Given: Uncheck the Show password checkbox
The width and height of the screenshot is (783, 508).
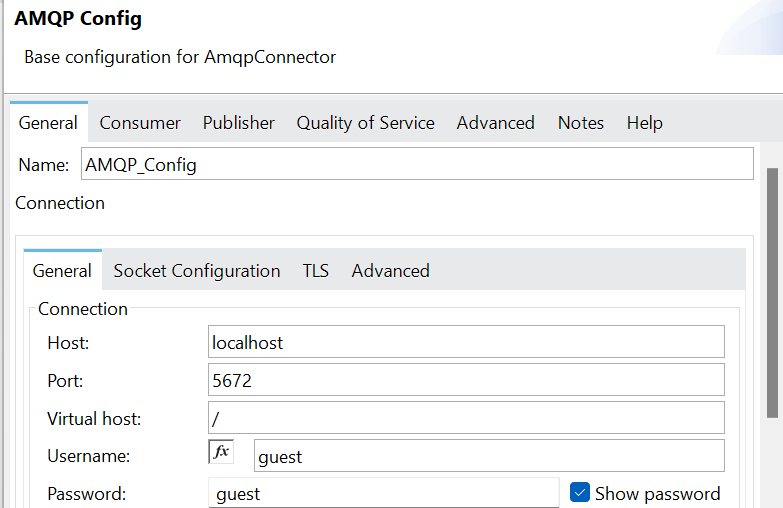Looking at the screenshot, I should coord(580,493).
